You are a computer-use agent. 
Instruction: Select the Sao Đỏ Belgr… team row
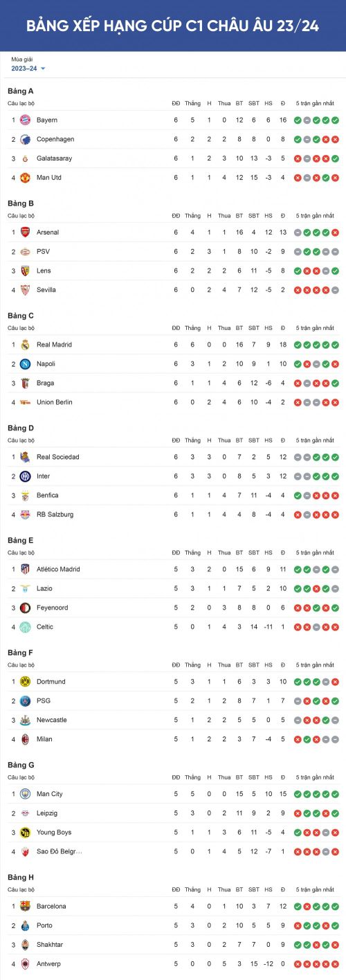[x=173, y=852]
